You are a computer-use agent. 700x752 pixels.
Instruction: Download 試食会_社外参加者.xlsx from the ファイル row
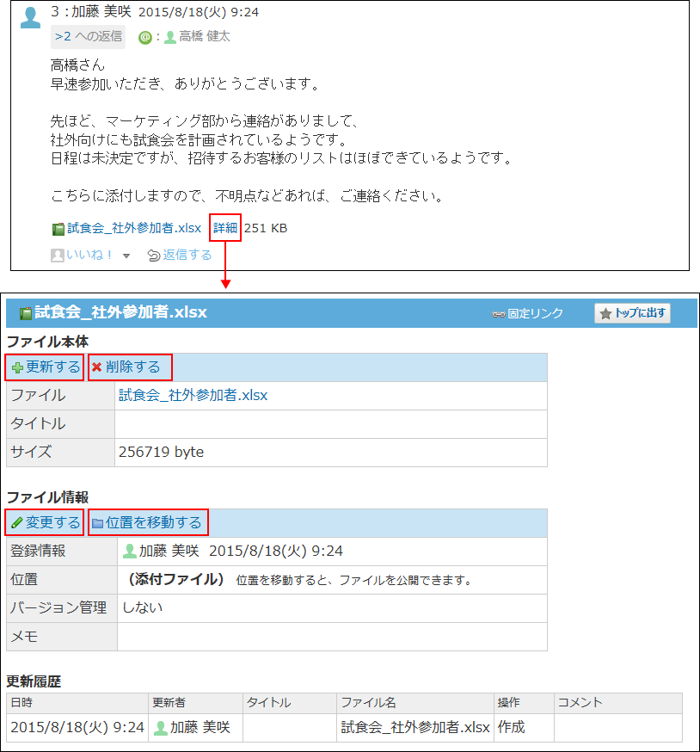[x=193, y=396]
